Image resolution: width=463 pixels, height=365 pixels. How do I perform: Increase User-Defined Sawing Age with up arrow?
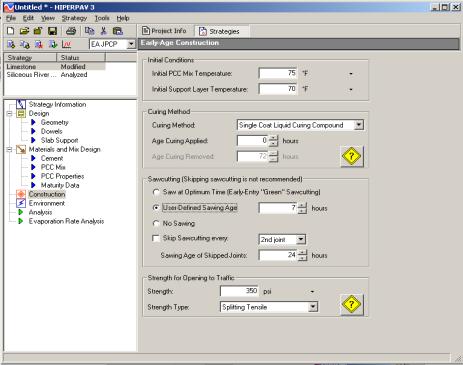(x=302, y=205)
